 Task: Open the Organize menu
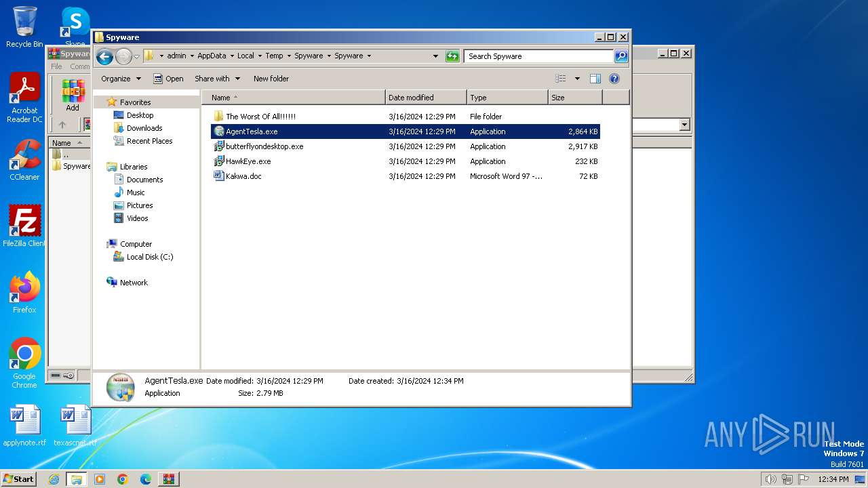(x=121, y=79)
